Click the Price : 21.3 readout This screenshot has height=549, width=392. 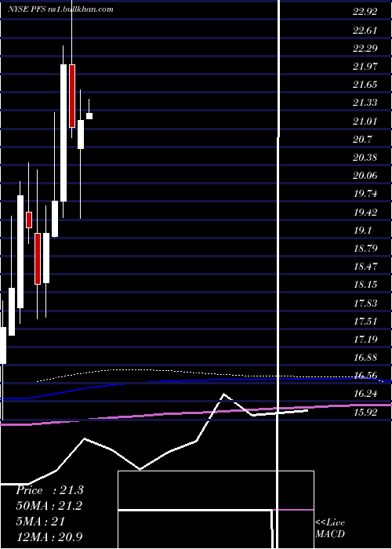[x=49, y=490]
